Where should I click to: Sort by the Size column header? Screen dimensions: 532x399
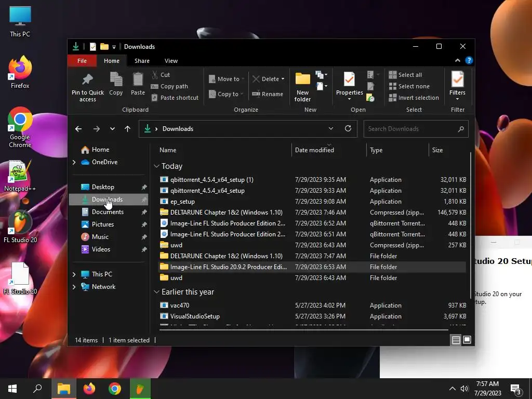[x=437, y=150]
